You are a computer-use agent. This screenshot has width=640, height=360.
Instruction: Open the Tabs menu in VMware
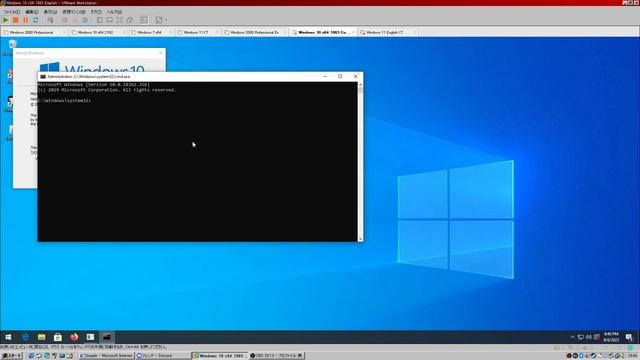point(96,12)
